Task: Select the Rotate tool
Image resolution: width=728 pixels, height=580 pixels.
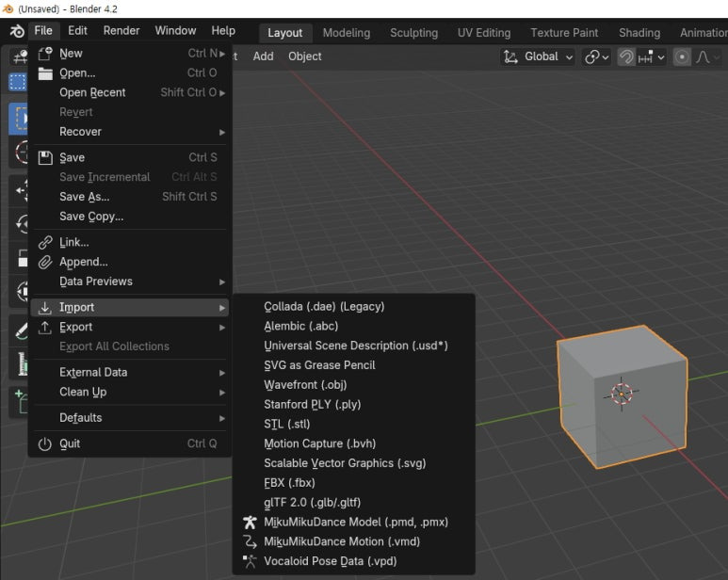Action: pyautogui.click(x=20, y=224)
